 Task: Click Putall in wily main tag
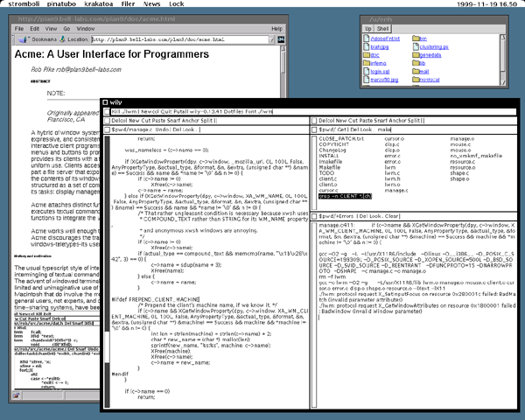coord(179,111)
